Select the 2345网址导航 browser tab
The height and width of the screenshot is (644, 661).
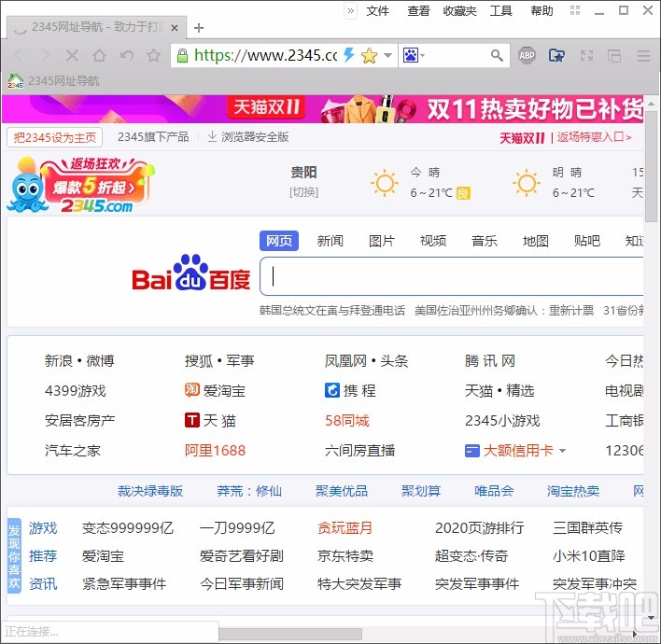point(96,27)
